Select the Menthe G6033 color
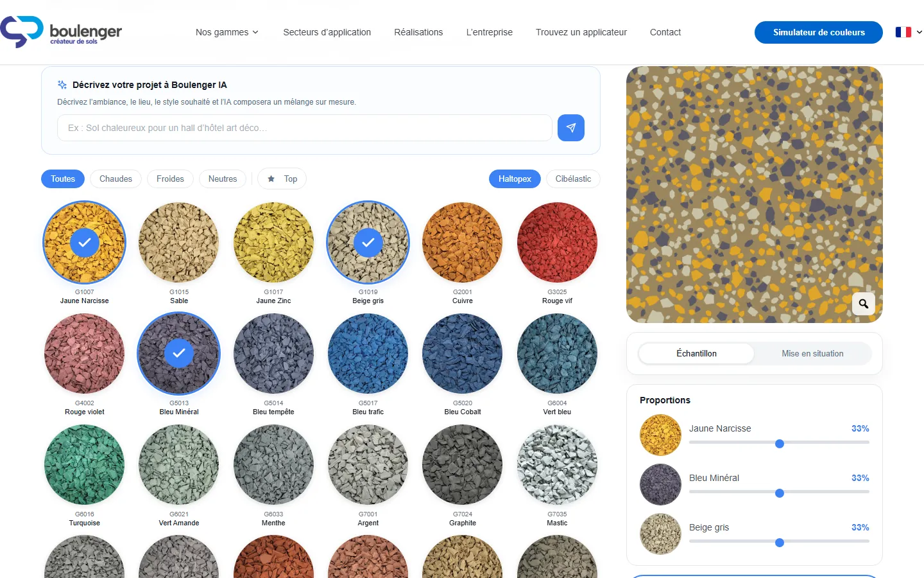The image size is (924, 578). [274, 465]
